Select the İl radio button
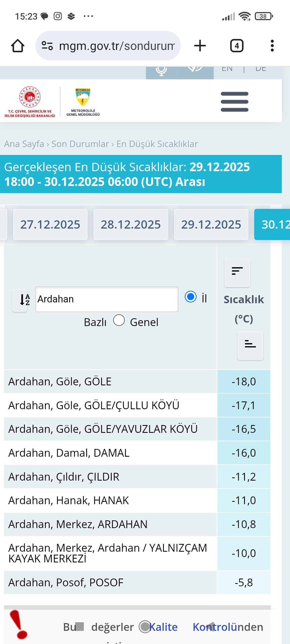 (191, 297)
